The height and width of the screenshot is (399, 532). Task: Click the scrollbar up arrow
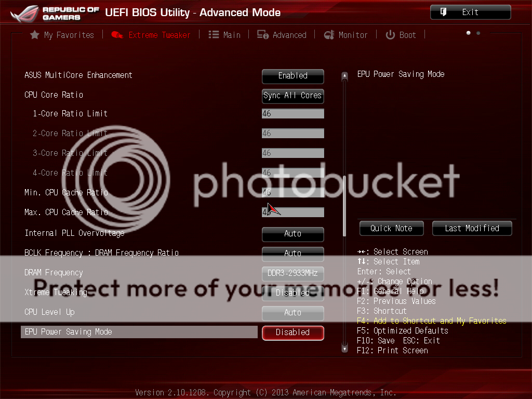(x=344, y=76)
